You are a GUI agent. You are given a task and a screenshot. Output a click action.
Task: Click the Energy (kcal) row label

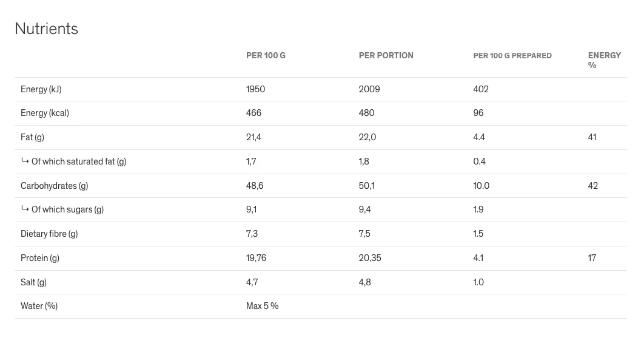[45, 113]
